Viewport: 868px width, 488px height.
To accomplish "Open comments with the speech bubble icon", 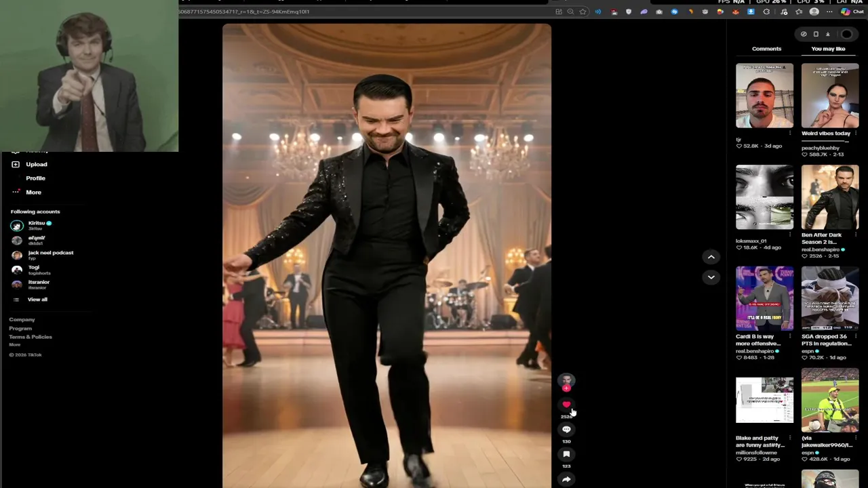I will tap(566, 429).
